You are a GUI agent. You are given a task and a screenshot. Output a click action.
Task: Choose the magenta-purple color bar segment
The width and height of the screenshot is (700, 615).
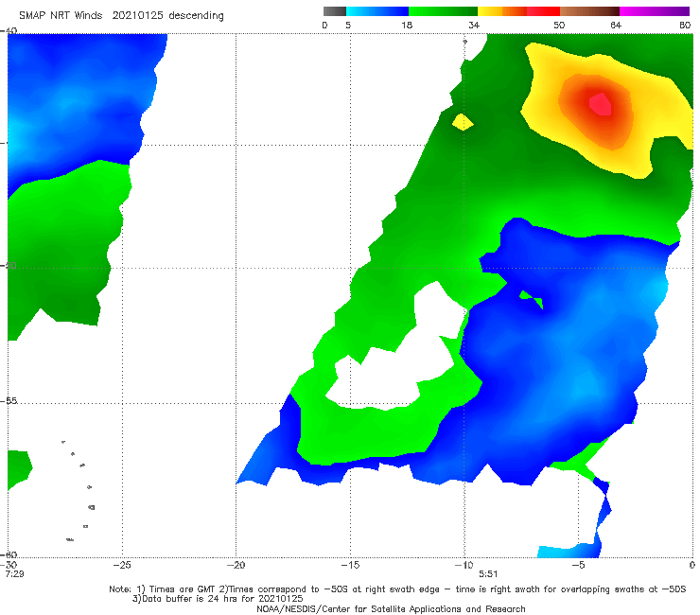coord(655,11)
